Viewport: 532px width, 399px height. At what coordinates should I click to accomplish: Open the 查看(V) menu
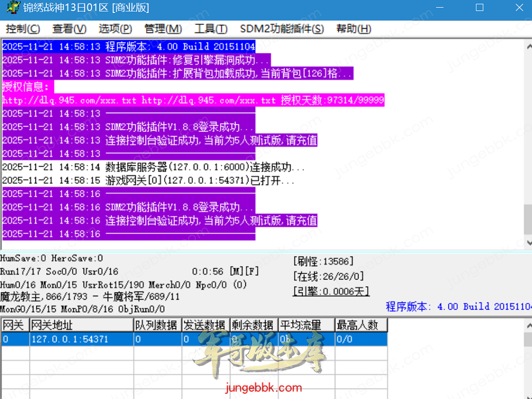pos(69,29)
